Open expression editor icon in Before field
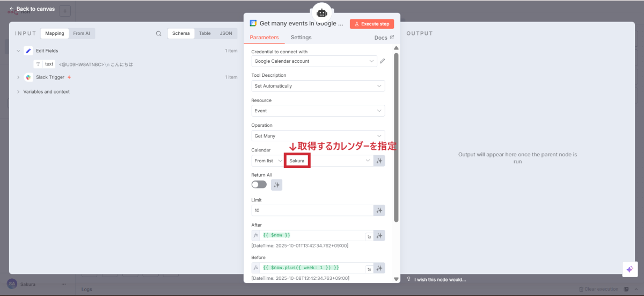The height and width of the screenshot is (296, 644). [369, 269]
